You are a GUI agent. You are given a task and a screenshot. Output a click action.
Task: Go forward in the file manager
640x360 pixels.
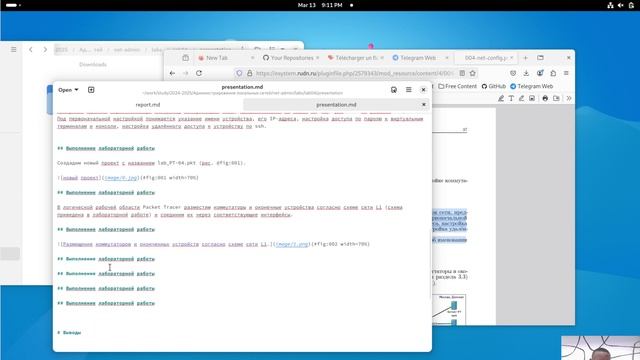(x=45, y=49)
